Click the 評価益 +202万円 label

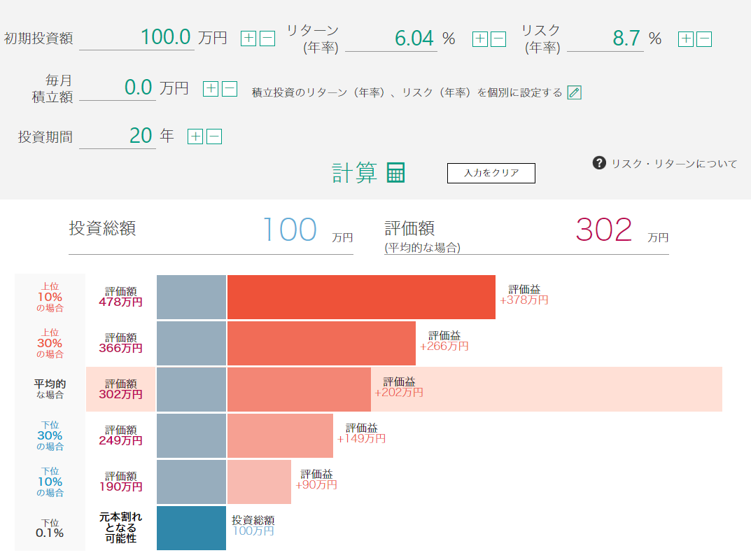[399, 387]
